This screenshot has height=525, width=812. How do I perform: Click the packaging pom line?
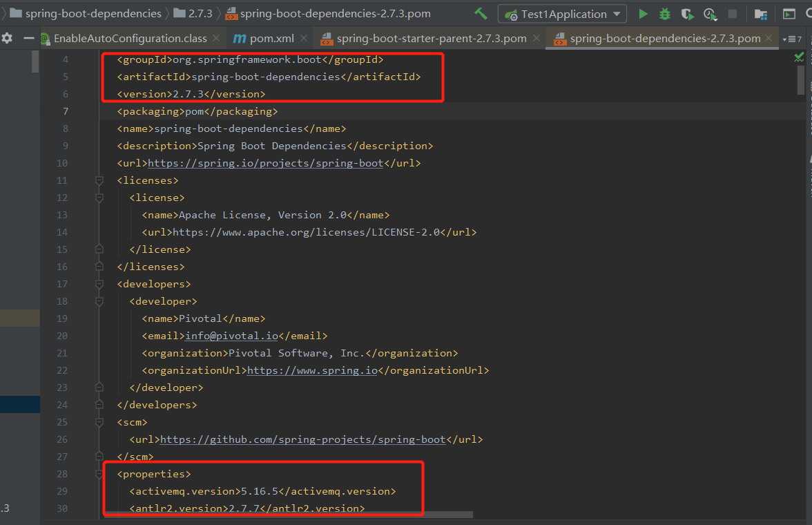pos(197,111)
